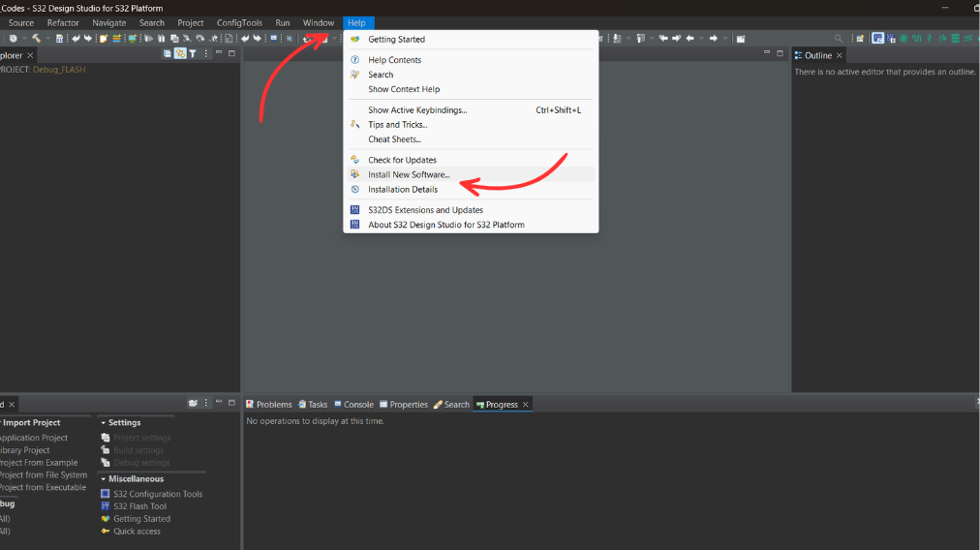Click the Getting Started heart icon in Miscellaneous
Image resolution: width=980 pixels, height=550 pixels.
105,519
